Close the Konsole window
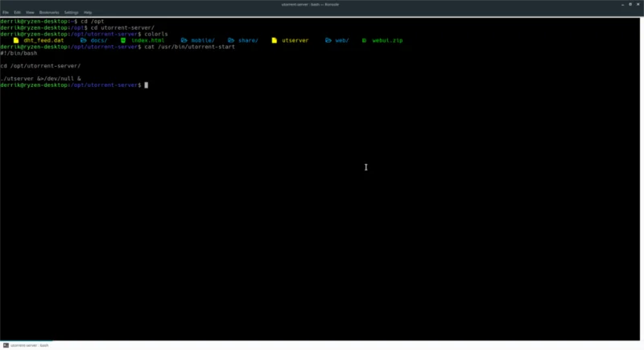The image size is (644, 350). [638, 5]
